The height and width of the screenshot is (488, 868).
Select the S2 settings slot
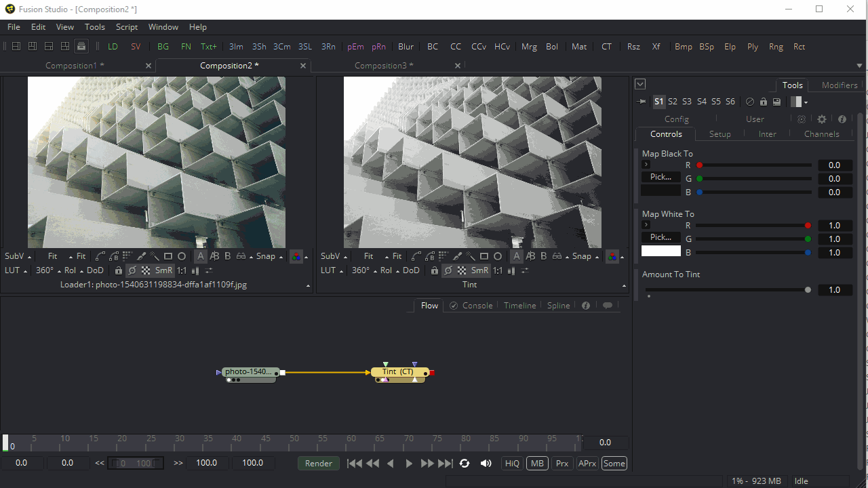(x=673, y=102)
